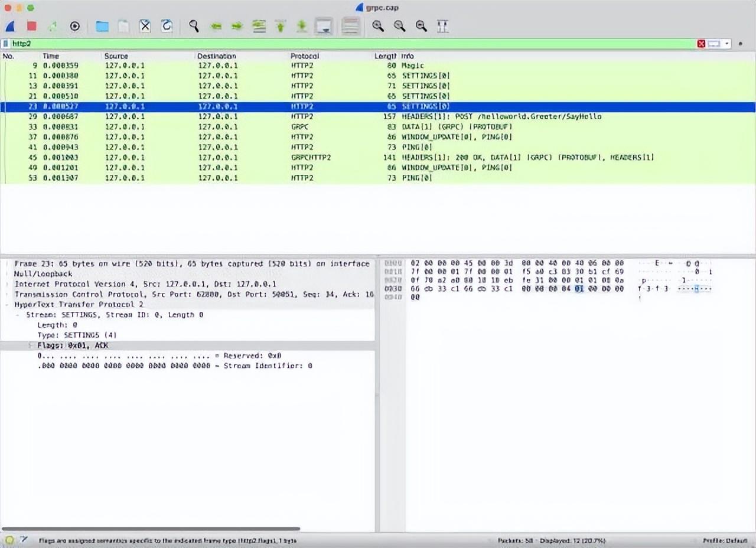Go back to the previous packet
The image size is (756, 548).
[x=216, y=26]
